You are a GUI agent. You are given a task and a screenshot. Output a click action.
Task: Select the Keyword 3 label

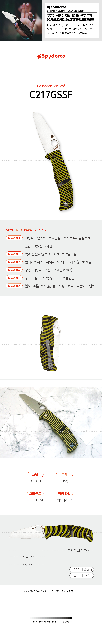[14, 262]
